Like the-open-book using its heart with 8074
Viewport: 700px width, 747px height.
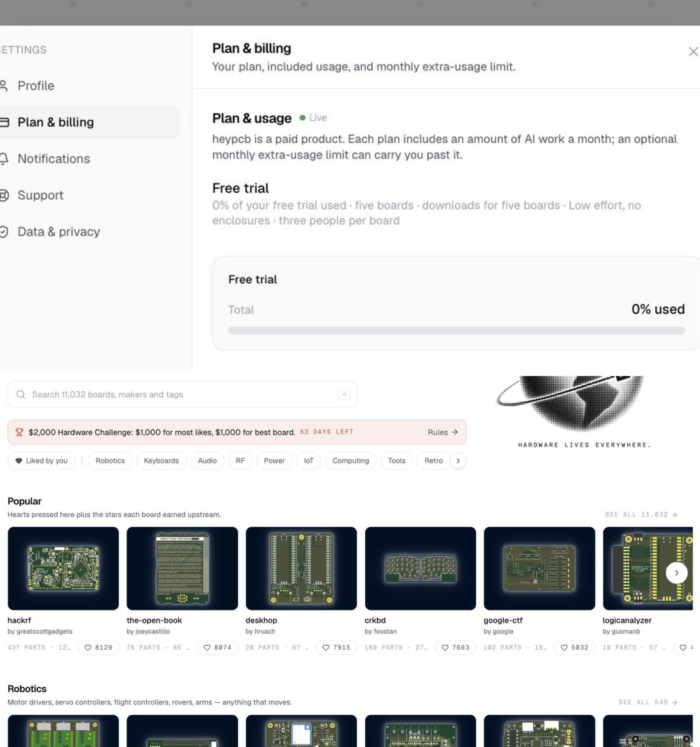218,647
